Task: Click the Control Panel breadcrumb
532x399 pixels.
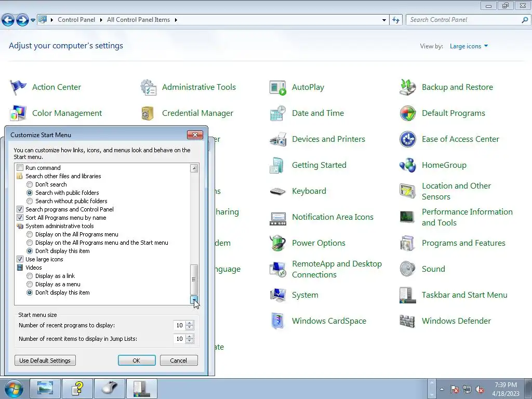Action: click(x=76, y=20)
